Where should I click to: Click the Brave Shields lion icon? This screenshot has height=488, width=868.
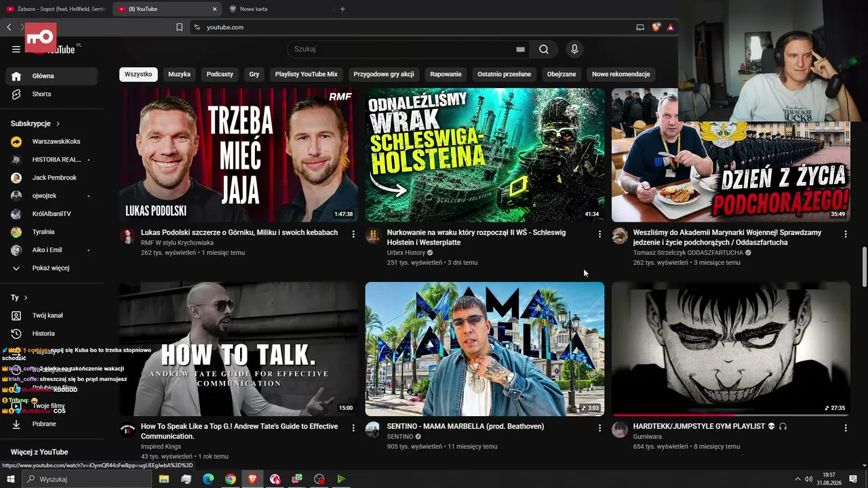[656, 27]
